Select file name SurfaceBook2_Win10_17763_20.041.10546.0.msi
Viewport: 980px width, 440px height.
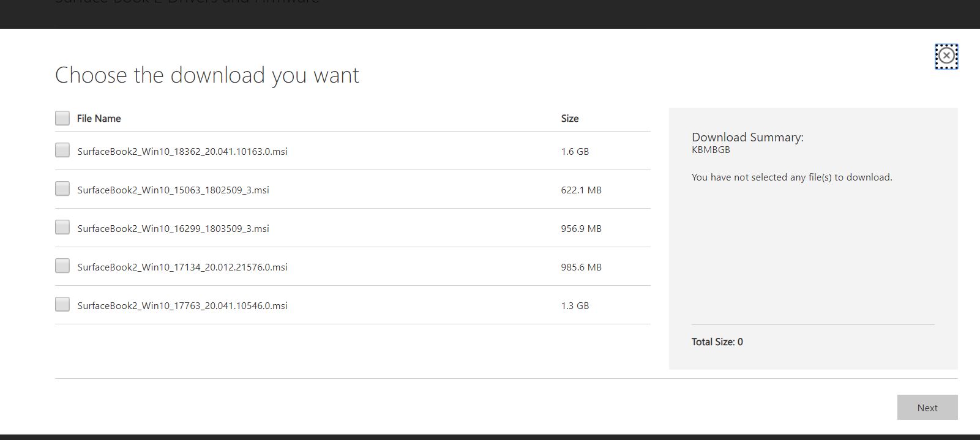click(x=182, y=306)
